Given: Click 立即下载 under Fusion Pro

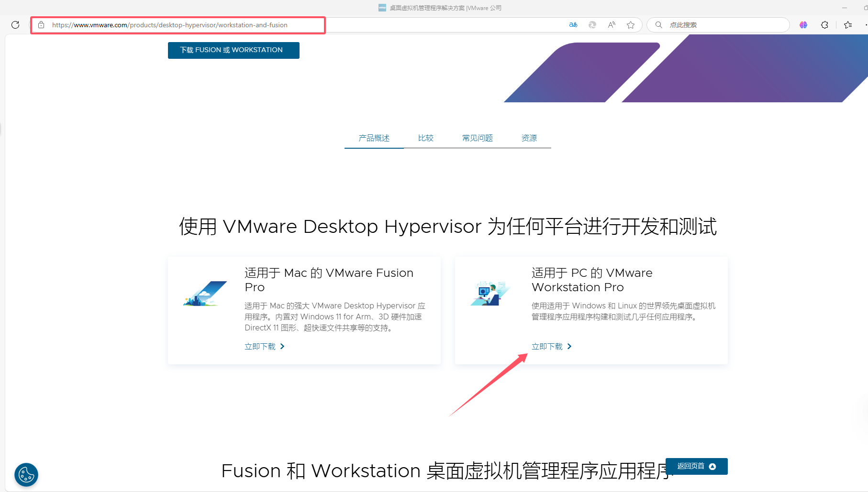Looking at the screenshot, I should [265, 347].
